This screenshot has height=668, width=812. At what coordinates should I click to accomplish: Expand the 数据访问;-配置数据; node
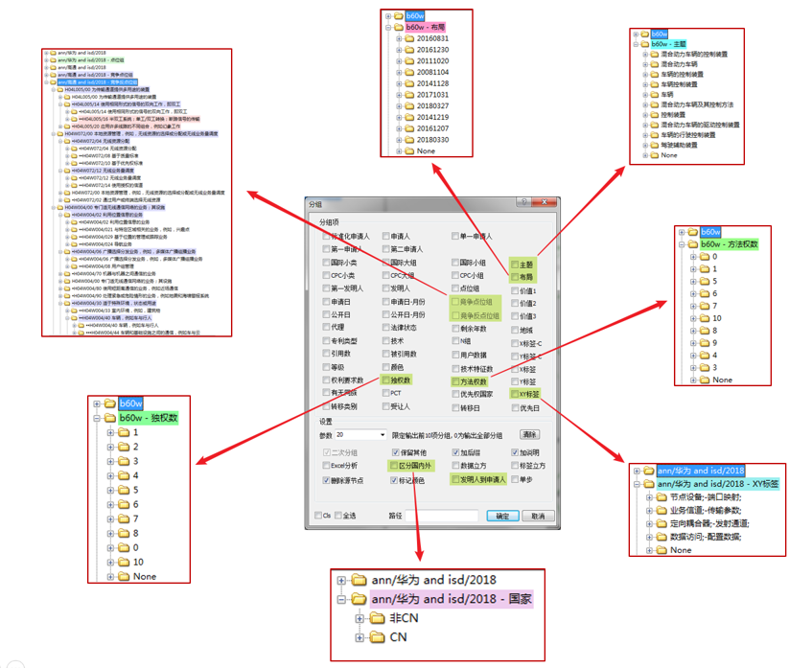click(650, 538)
